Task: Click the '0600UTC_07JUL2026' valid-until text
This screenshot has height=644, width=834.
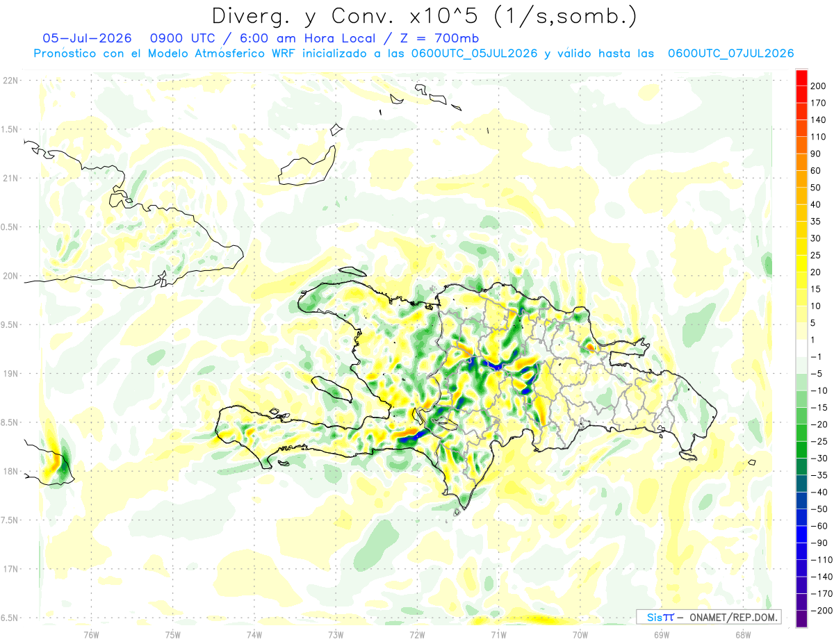Action: 730,53
